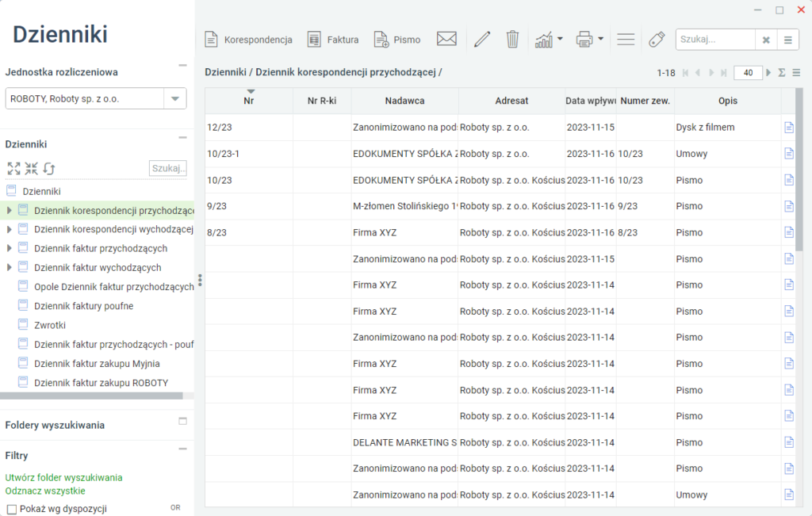Open Opole Dziennik faktur przychodzących
Viewport: 812px width, 516px height.
114,287
